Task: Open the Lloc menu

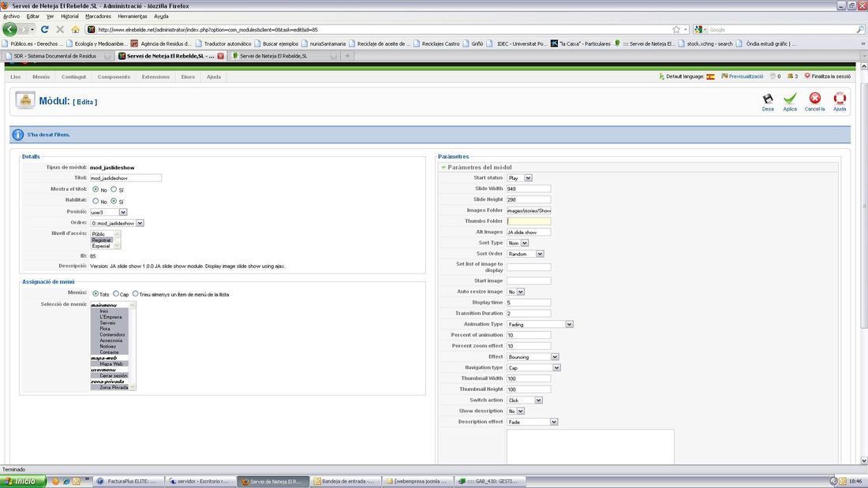Action: [x=16, y=77]
